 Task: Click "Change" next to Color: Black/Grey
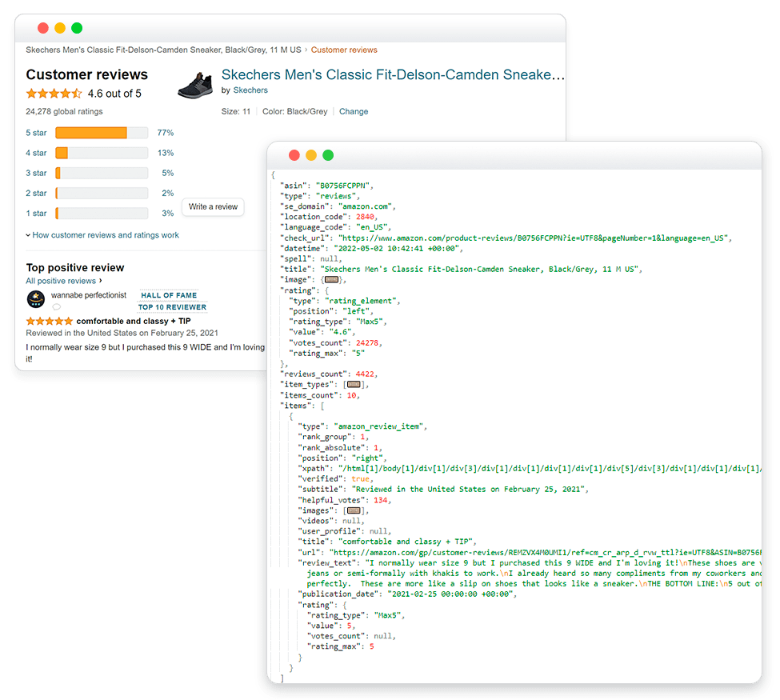[x=354, y=111]
